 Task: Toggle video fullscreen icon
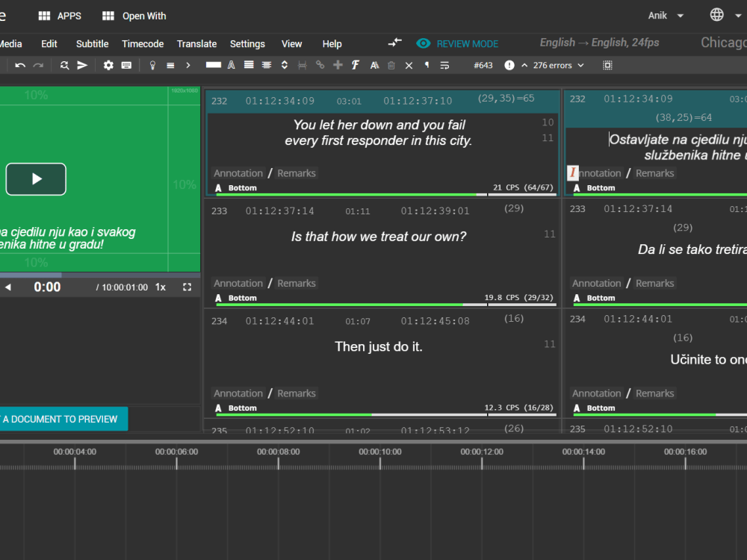[x=187, y=287]
